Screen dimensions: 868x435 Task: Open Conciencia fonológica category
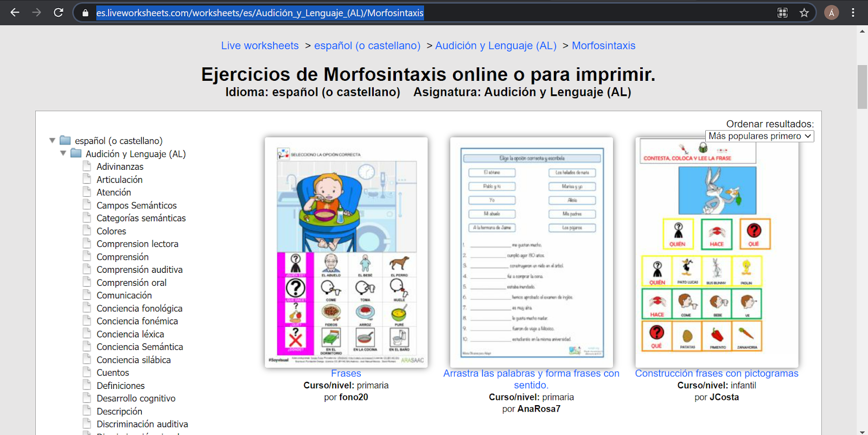click(x=139, y=308)
